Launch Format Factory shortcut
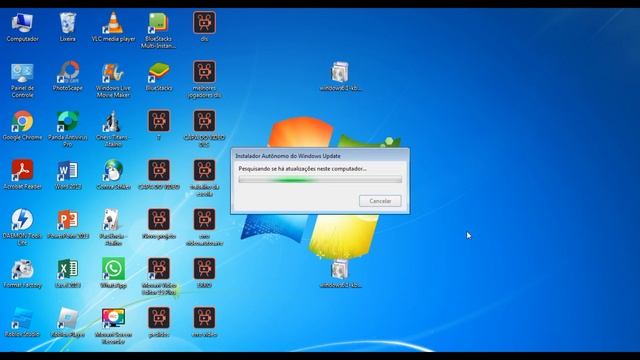 [x=22, y=273]
